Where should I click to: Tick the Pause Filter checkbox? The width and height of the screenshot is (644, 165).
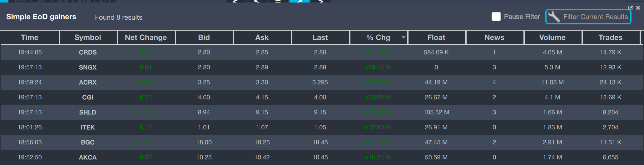coord(496,17)
